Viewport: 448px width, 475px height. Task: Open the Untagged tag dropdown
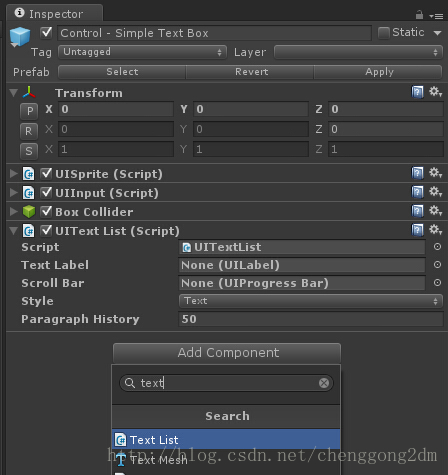point(142,52)
